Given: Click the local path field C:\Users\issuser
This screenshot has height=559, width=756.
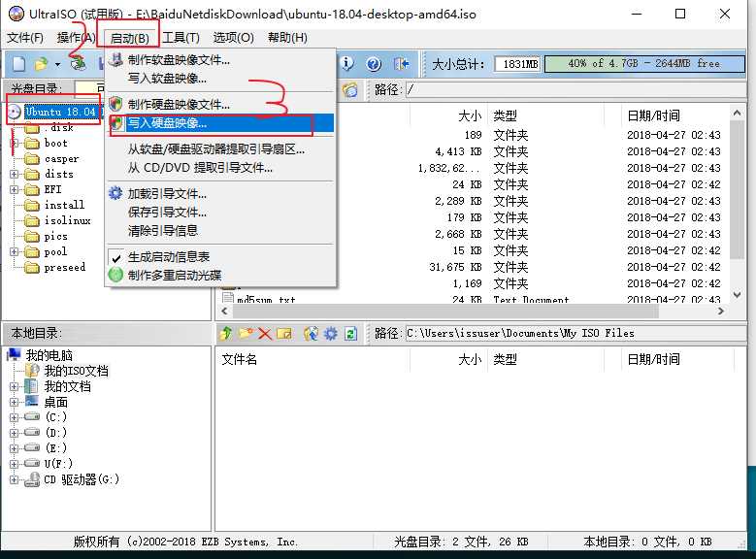Looking at the screenshot, I should [575, 333].
